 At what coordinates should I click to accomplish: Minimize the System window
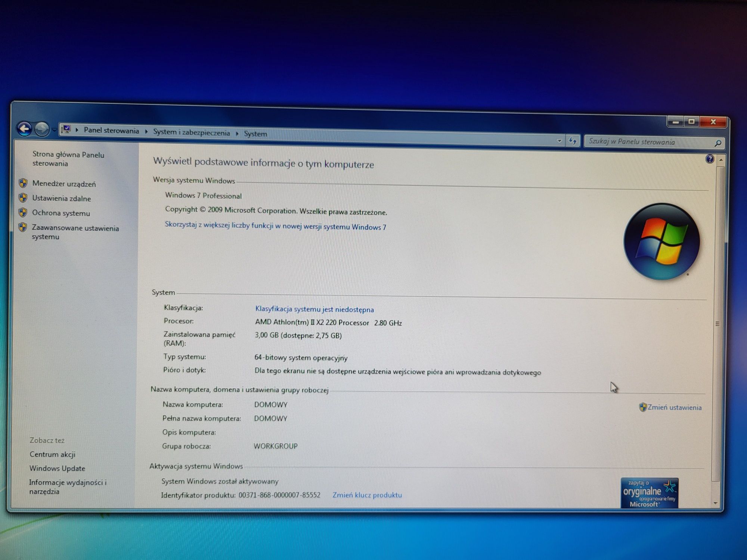675,122
